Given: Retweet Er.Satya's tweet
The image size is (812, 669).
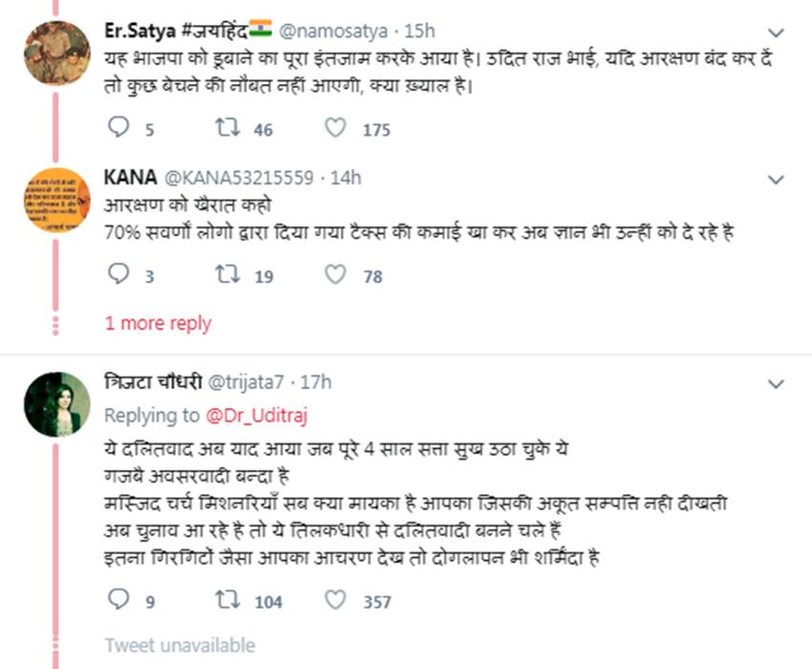Looking at the screenshot, I should click(x=227, y=128).
